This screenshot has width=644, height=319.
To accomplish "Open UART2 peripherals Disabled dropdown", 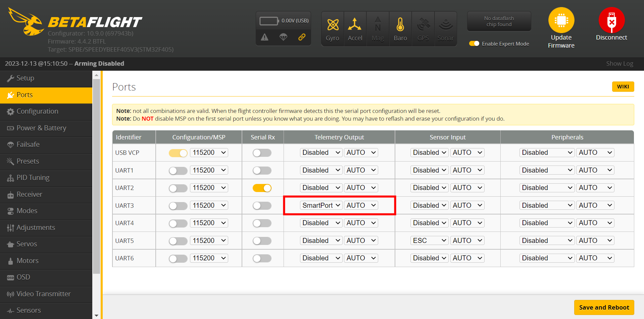I will point(547,188).
